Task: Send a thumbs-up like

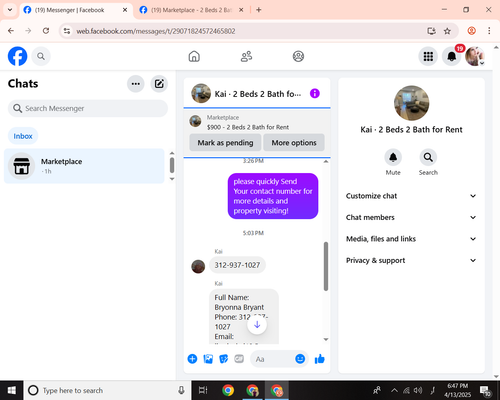Action: click(x=320, y=359)
